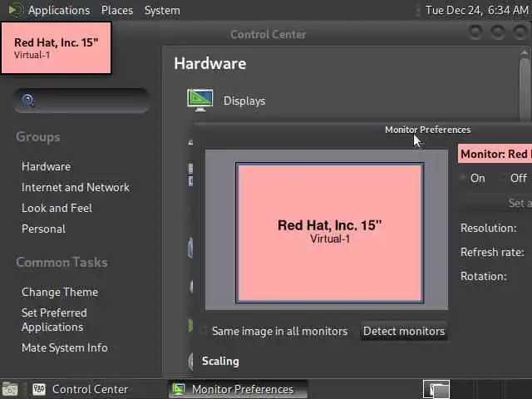Click the Control Center title bar
The width and height of the screenshot is (532, 399).
tap(268, 34)
